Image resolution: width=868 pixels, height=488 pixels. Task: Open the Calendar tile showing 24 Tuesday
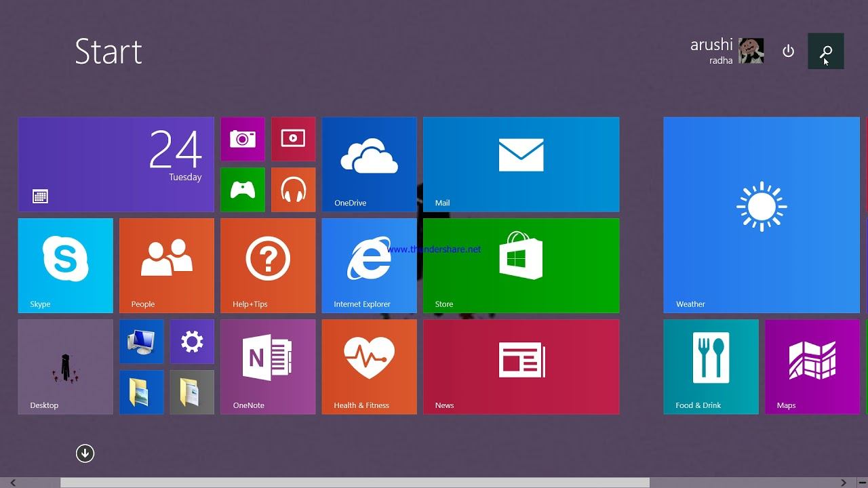pos(116,165)
